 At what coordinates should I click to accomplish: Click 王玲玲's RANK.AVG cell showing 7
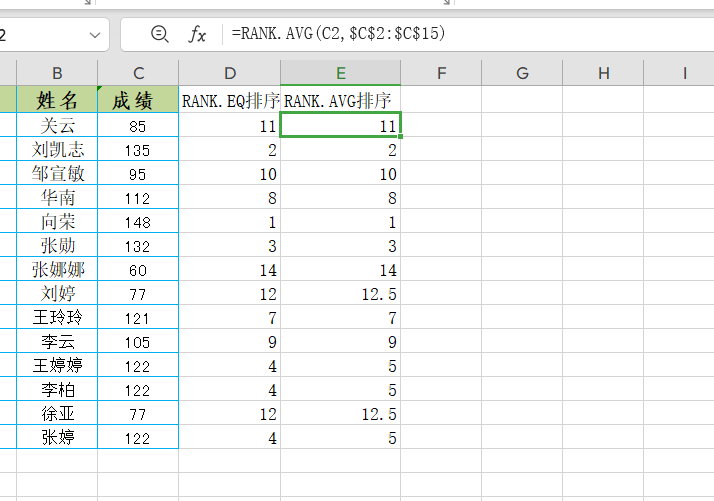click(x=341, y=317)
